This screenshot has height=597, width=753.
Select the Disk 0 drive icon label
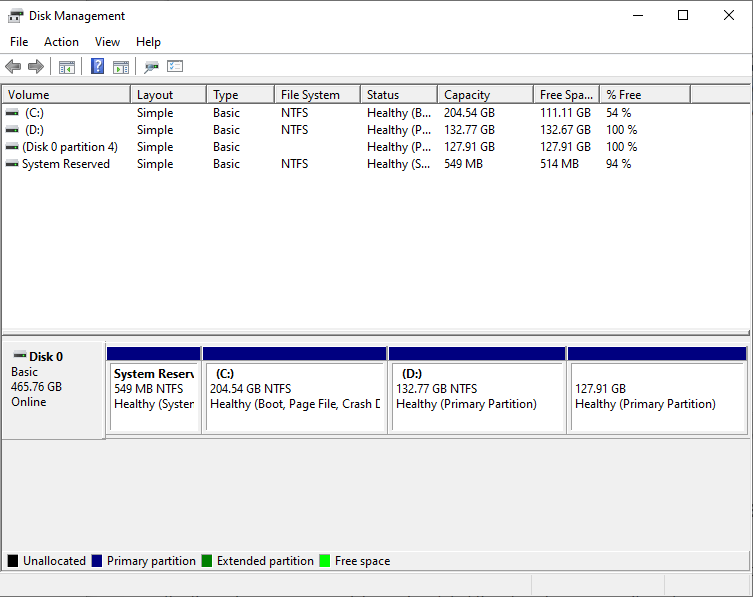pos(45,356)
